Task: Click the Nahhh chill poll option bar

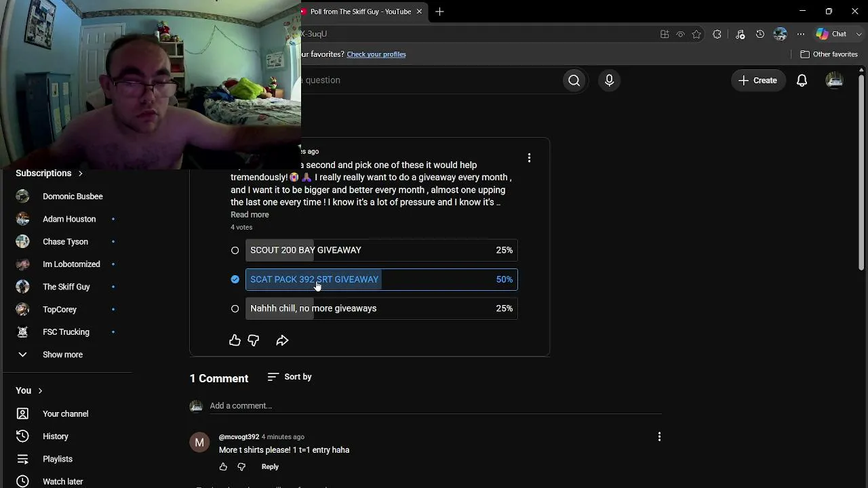Action: pos(382,309)
